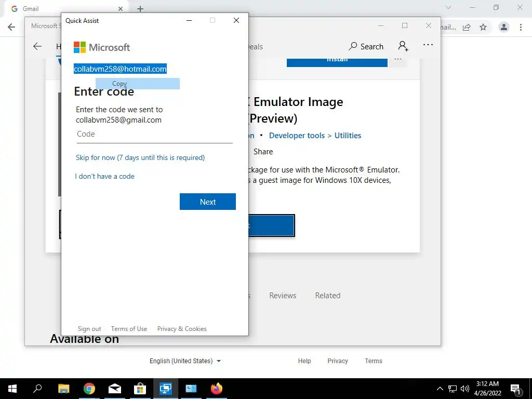Click Quick Assist taskbar icon
532x399 pixels.
[166, 389]
